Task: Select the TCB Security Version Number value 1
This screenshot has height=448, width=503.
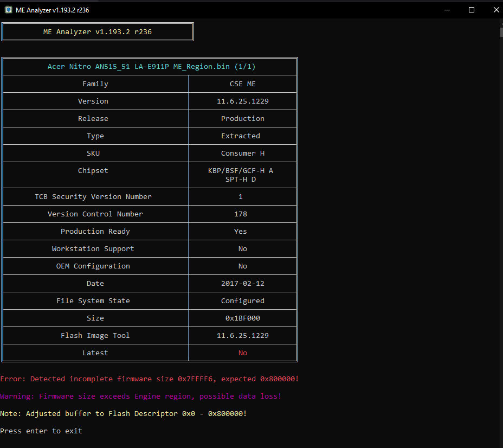Action: tap(241, 196)
